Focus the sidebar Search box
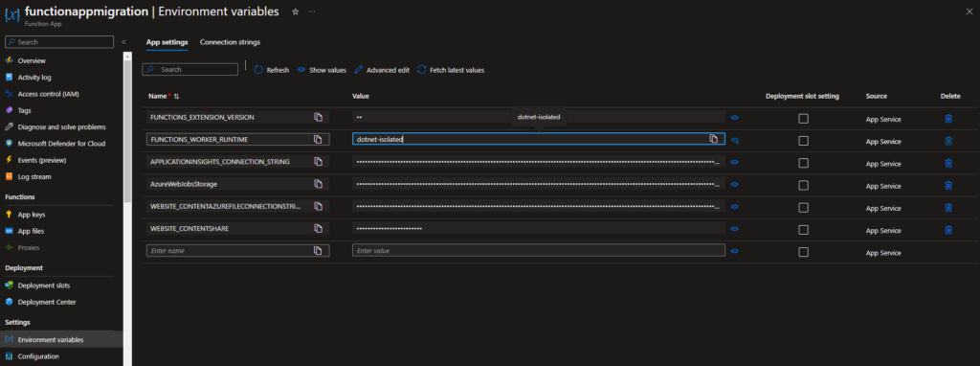 click(59, 42)
